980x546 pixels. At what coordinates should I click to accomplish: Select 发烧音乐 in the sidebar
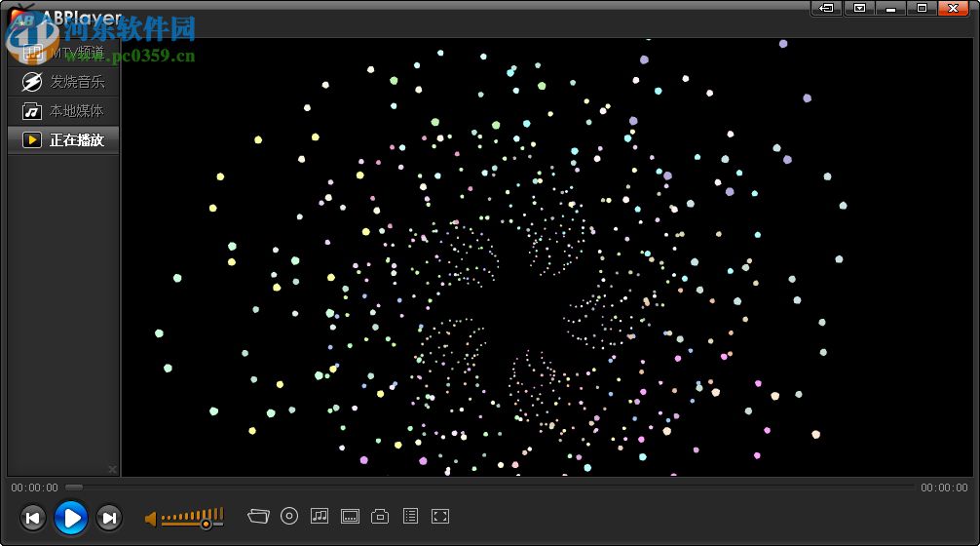(63, 81)
